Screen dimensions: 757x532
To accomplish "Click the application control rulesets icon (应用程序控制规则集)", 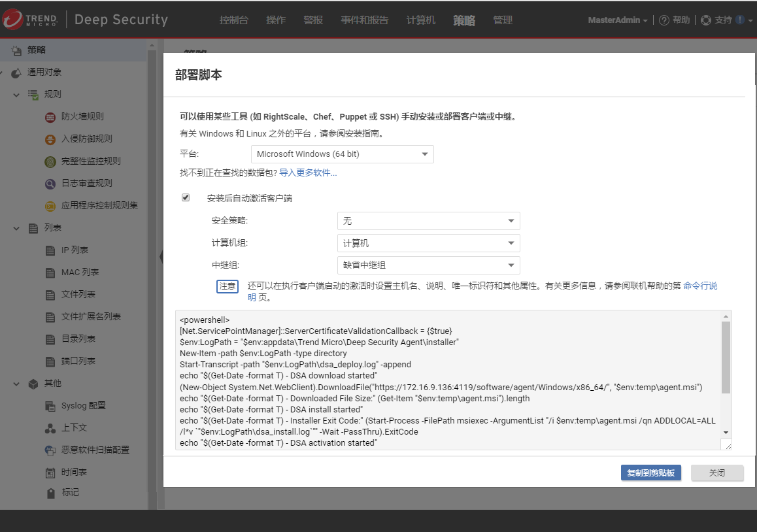I will [50, 206].
